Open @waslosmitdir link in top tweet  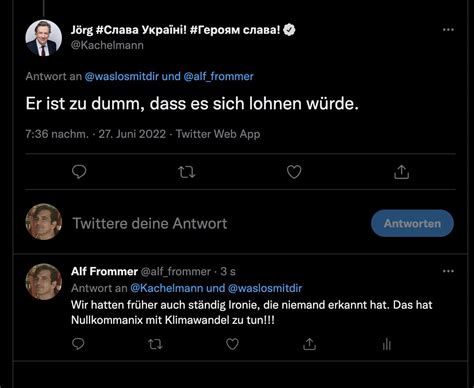coord(122,76)
